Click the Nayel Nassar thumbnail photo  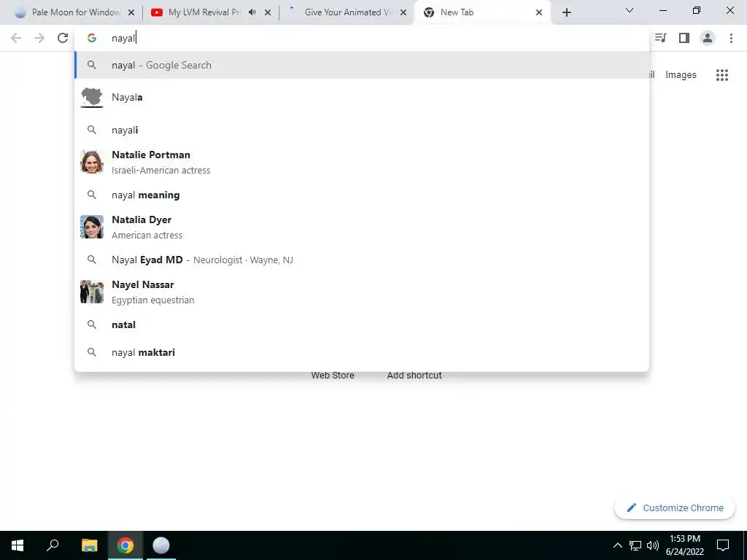[x=92, y=292]
